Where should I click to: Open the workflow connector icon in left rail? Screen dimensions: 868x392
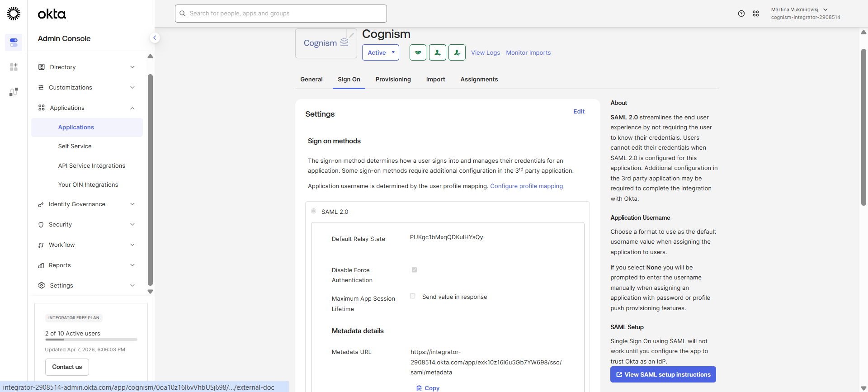(x=14, y=92)
